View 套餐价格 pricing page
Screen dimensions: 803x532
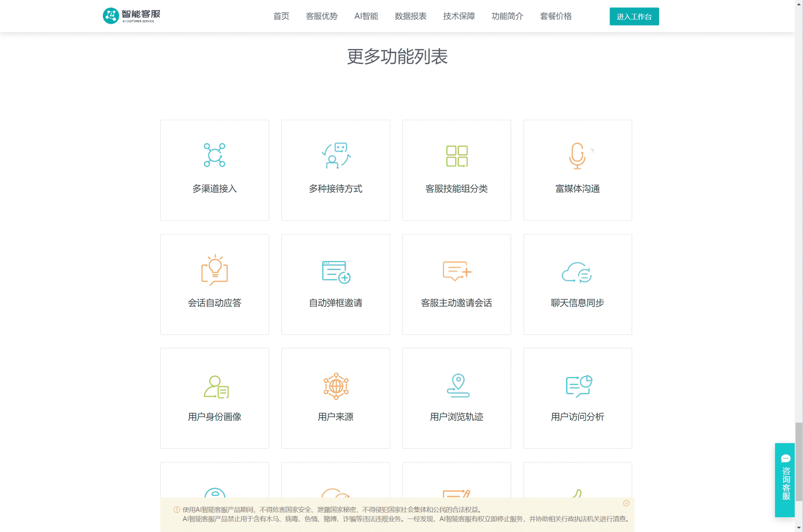click(x=556, y=16)
